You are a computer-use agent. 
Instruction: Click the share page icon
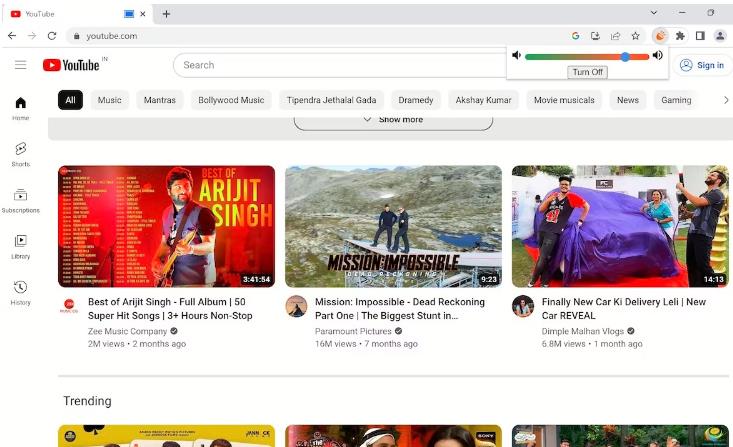[615, 36]
